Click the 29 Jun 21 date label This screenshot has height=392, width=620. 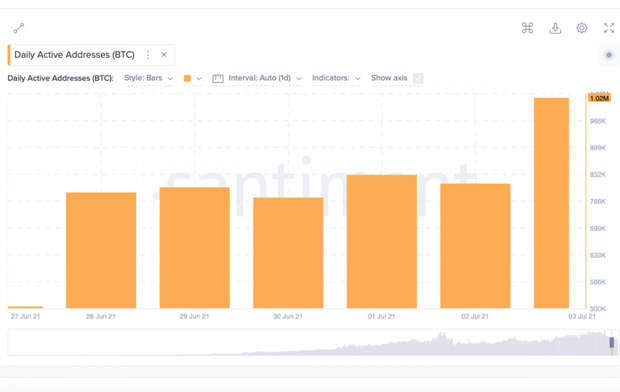pyautogui.click(x=194, y=316)
